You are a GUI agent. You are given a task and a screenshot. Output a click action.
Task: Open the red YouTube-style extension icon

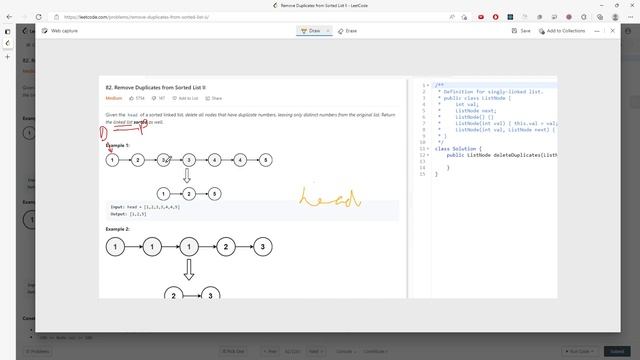[481, 17]
